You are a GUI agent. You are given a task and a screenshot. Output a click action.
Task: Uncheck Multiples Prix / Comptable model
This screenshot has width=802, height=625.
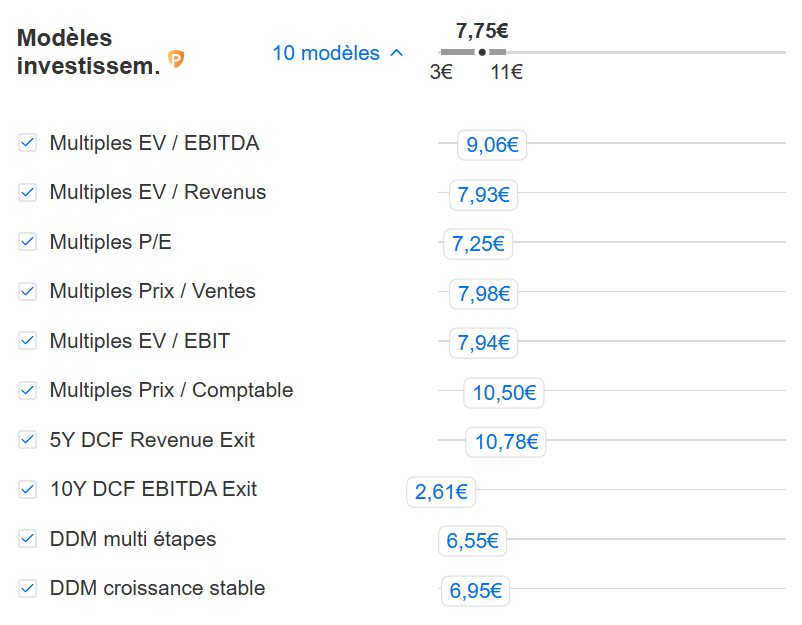[x=28, y=390]
